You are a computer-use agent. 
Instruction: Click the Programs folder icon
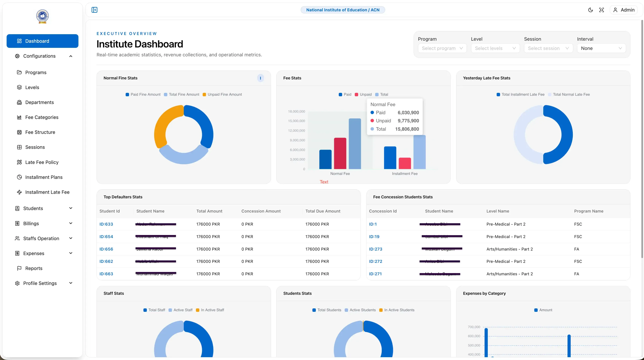[x=19, y=72]
